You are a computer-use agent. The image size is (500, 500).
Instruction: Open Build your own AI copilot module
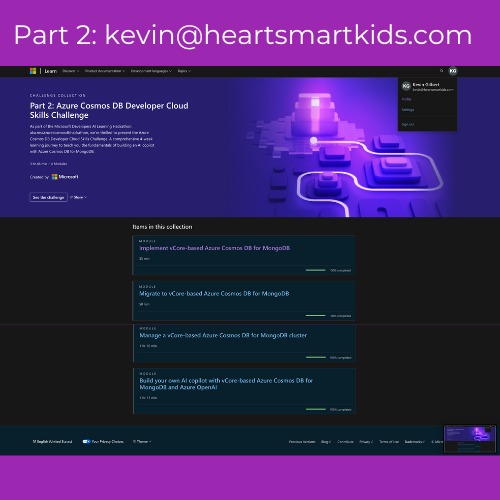click(x=226, y=384)
